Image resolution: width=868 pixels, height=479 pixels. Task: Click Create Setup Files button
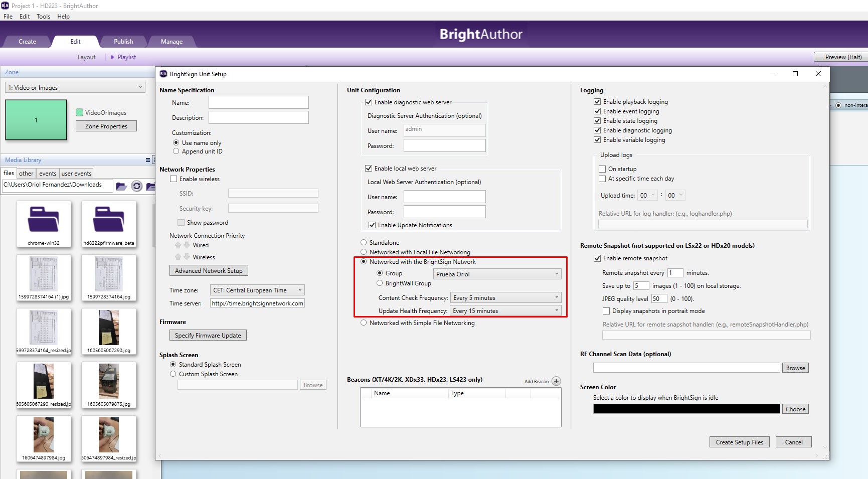tap(740, 442)
